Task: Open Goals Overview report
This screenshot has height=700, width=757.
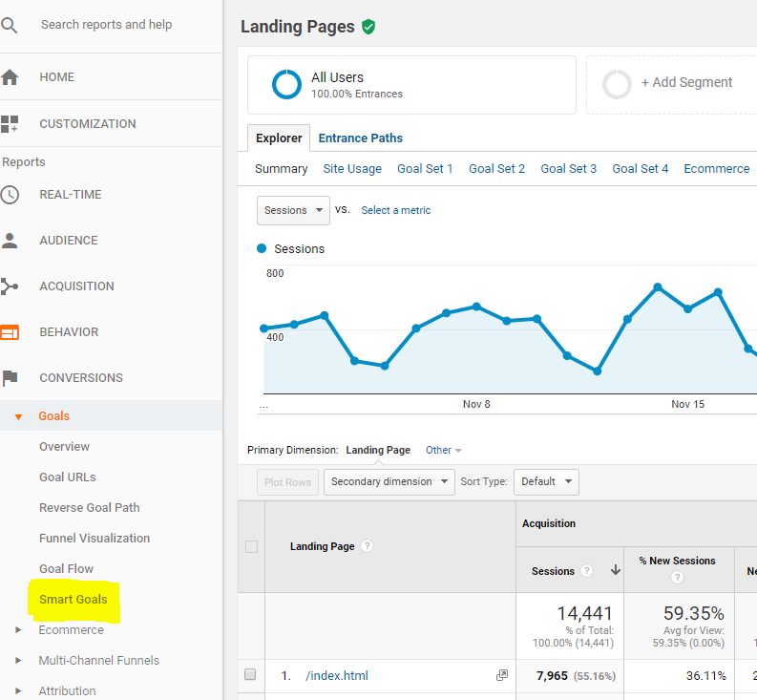Action: (x=64, y=447)
